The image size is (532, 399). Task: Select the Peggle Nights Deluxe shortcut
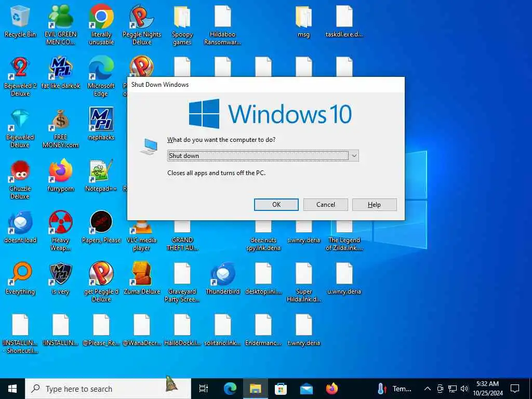pyautogui.click(x=141, y=25)
